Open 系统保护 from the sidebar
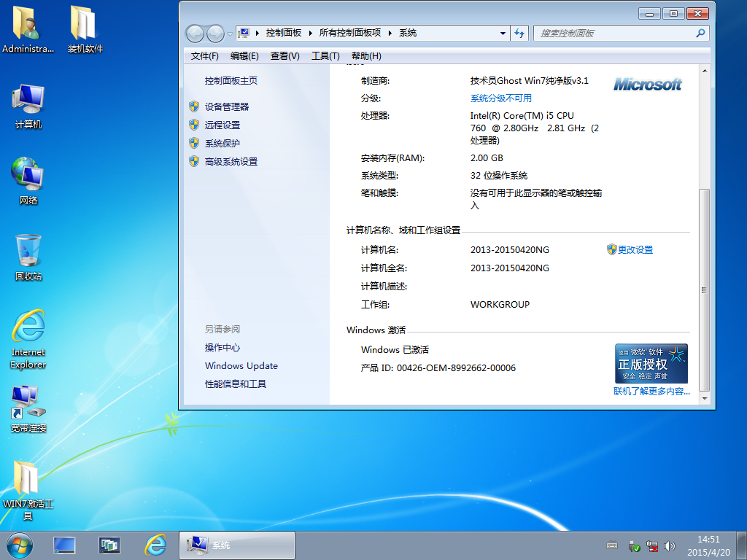 tap(222, 144)
